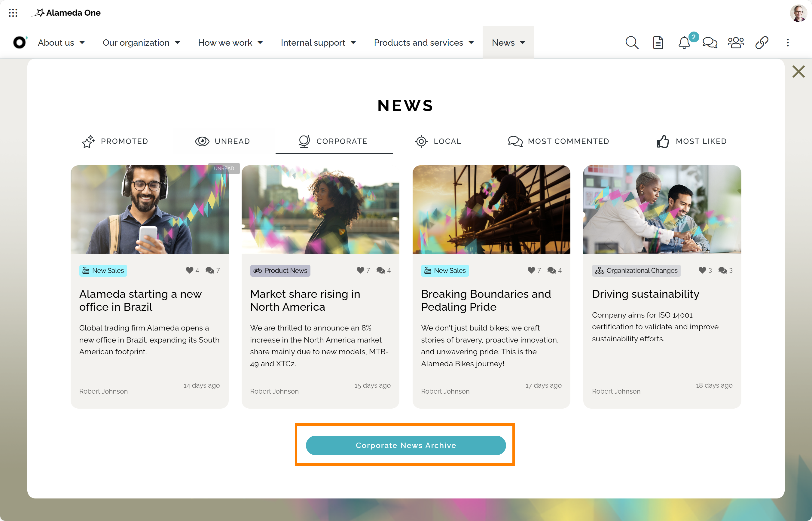Click the Organizational Changes tag
This screenshot has height=521, width=812.
coord(636,270)
